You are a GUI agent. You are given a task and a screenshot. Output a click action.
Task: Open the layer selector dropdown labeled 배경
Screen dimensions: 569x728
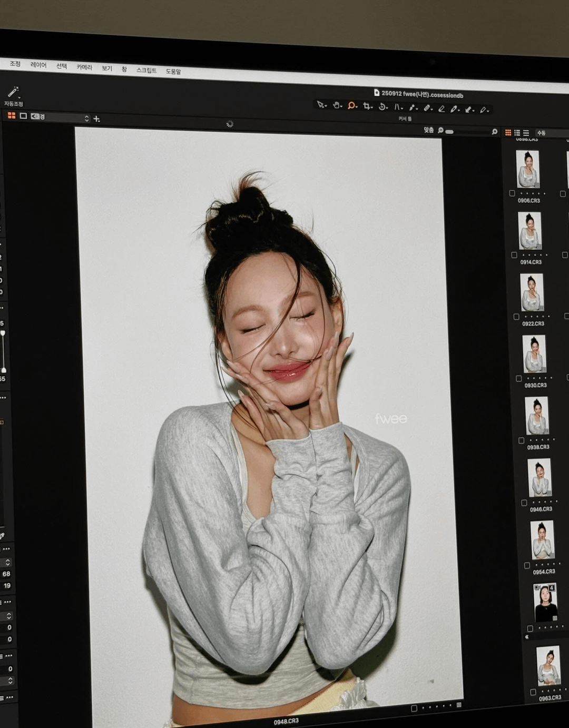click(x=60, y=117)
